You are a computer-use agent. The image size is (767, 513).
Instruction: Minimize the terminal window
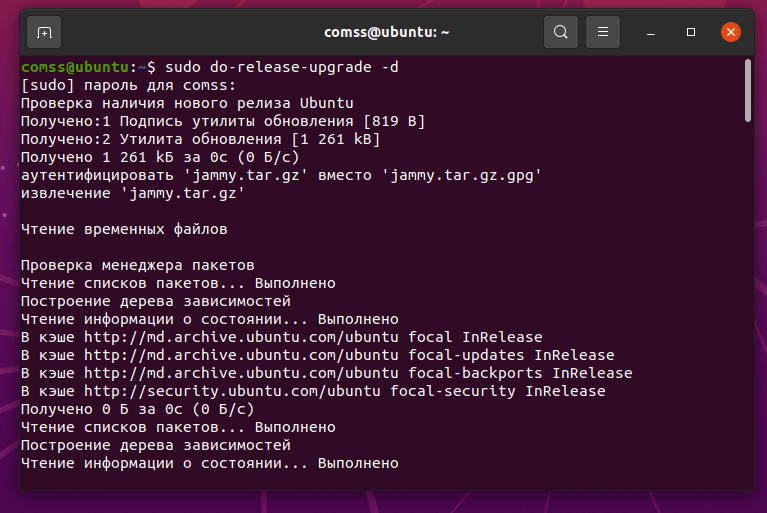coord(651,32)
